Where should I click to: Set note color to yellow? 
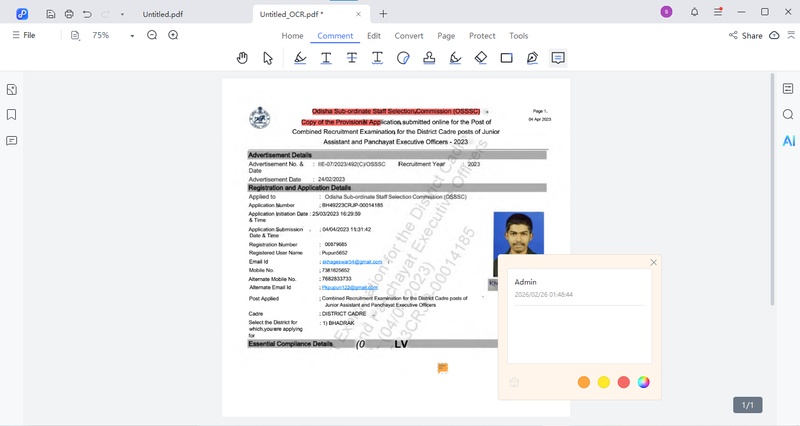(604, 382)
